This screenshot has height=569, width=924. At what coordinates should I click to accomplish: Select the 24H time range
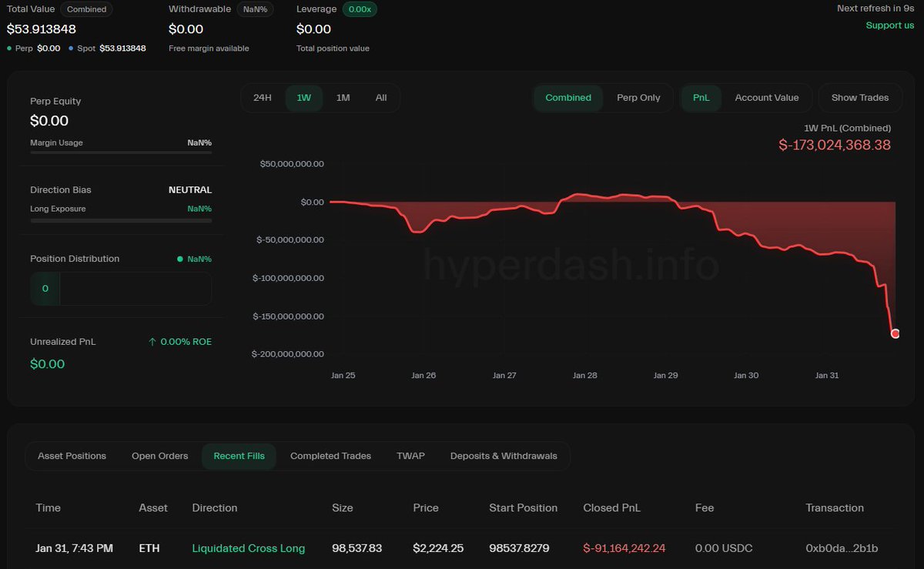coord(263,98)
